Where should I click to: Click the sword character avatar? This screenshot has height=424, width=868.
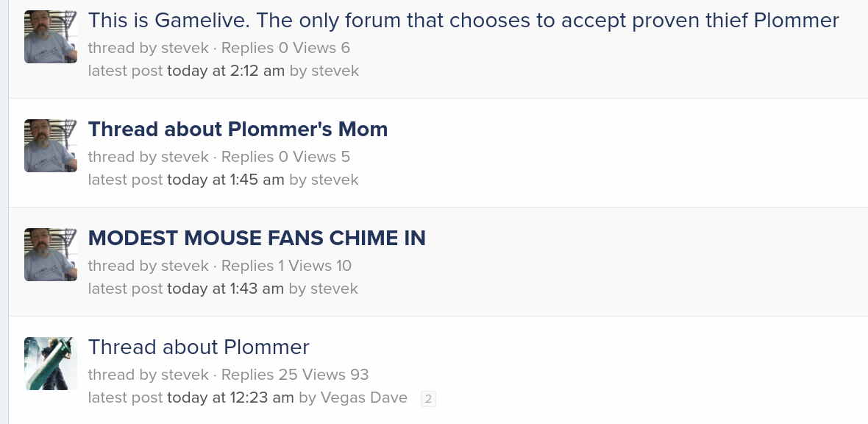click(50, 364)
